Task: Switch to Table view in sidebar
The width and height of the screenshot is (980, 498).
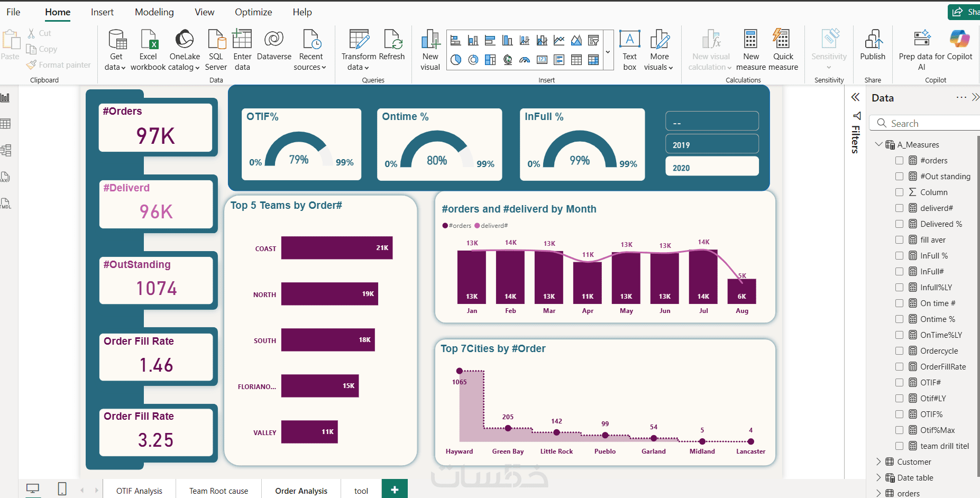Action: tap(5, 124)
